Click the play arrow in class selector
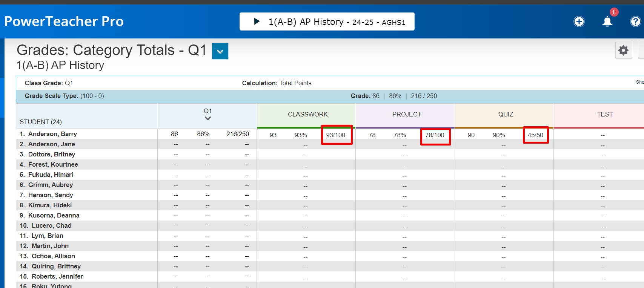Screen dimensions: 644x288 257,21
